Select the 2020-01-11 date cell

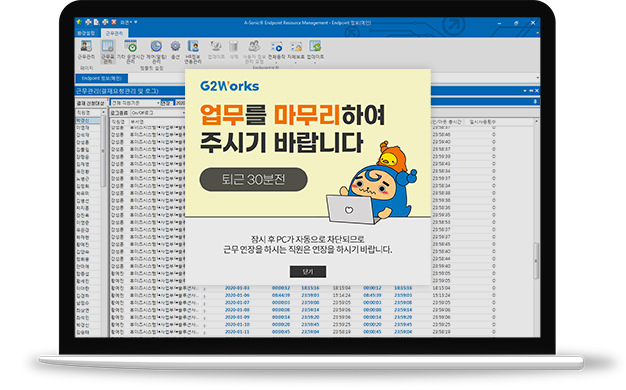237,332
